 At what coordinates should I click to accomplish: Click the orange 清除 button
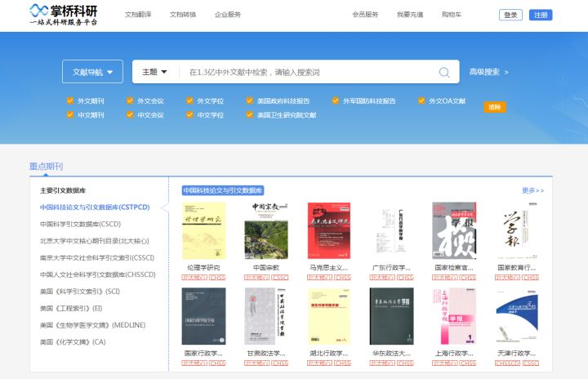495,107
